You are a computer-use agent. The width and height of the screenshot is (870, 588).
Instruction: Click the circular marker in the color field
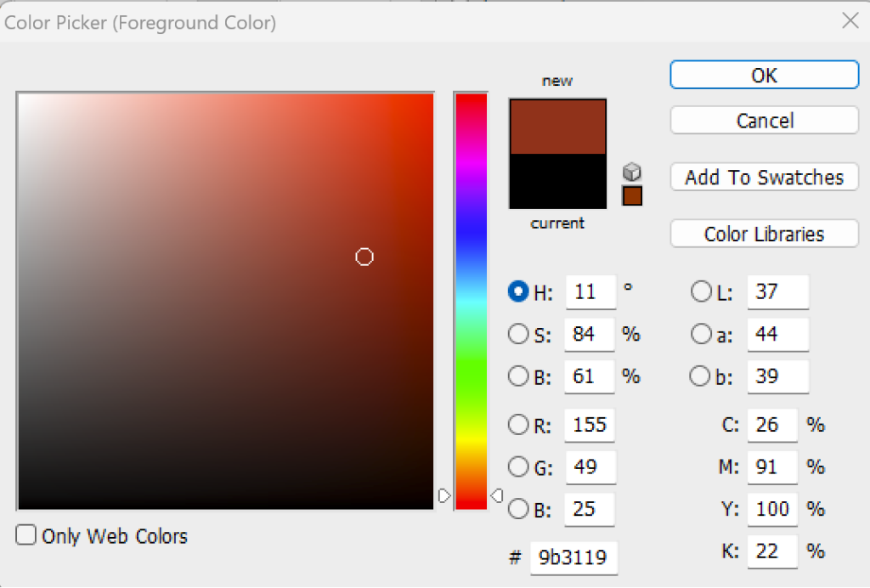point(364,257)
